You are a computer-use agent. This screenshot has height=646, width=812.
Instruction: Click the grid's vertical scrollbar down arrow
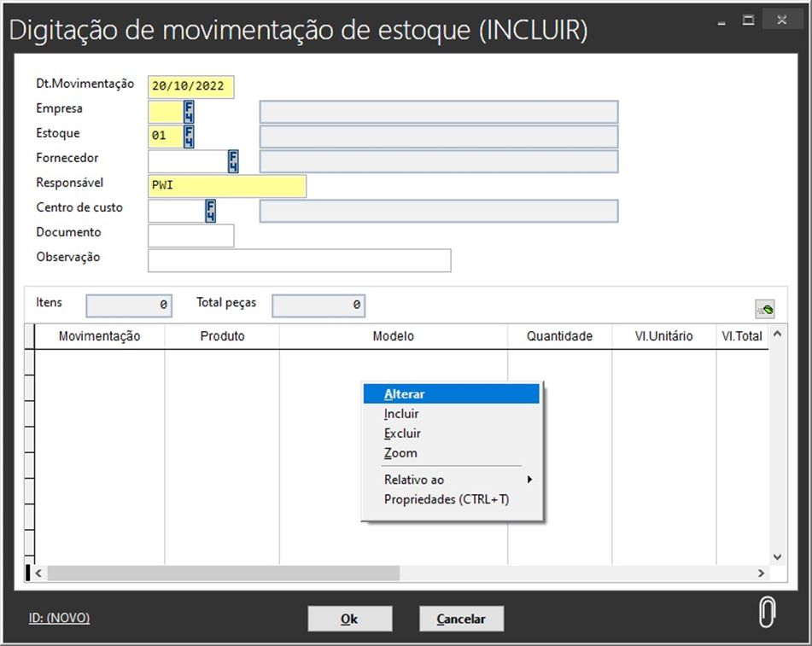tap(777, 557)
